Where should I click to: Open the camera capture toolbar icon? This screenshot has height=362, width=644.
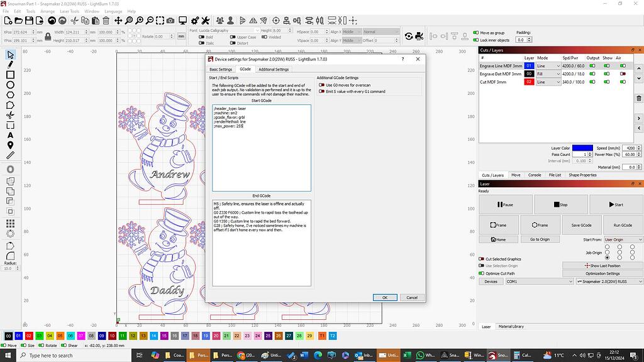170,21
